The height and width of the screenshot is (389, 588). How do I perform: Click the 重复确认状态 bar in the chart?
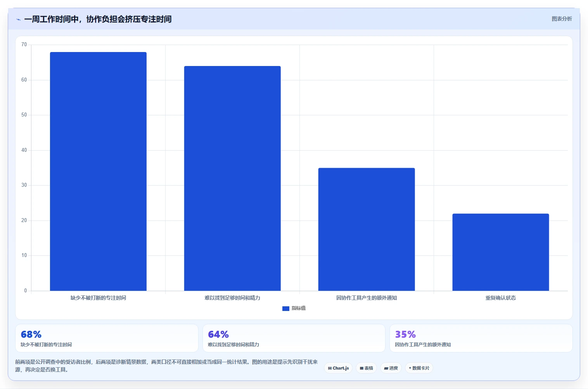(x=501, y=252)
